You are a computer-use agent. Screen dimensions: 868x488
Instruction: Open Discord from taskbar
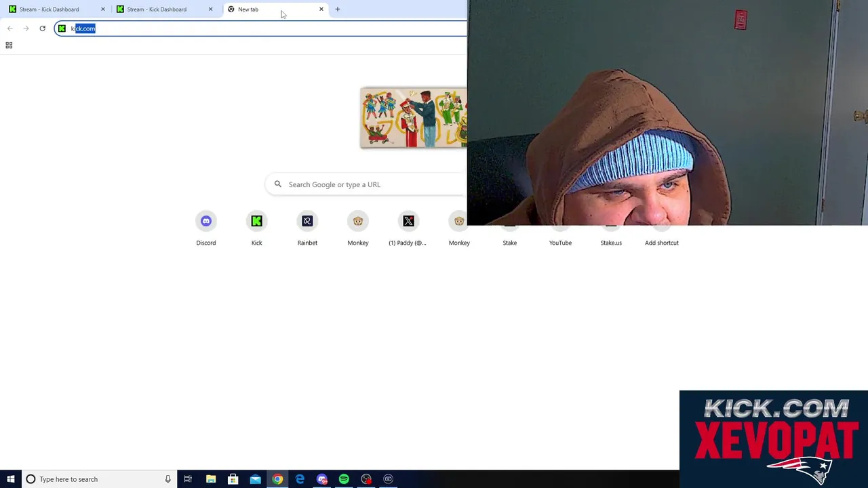click(x=322, y=479)
